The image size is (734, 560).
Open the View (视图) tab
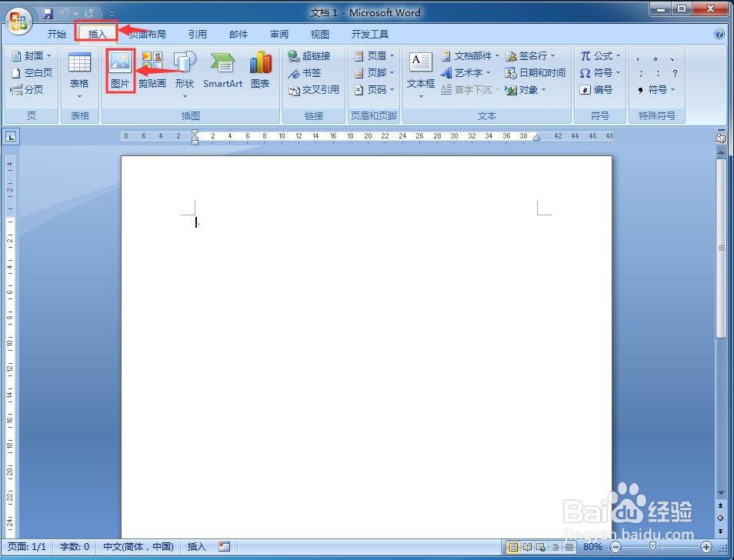(320, 34)
